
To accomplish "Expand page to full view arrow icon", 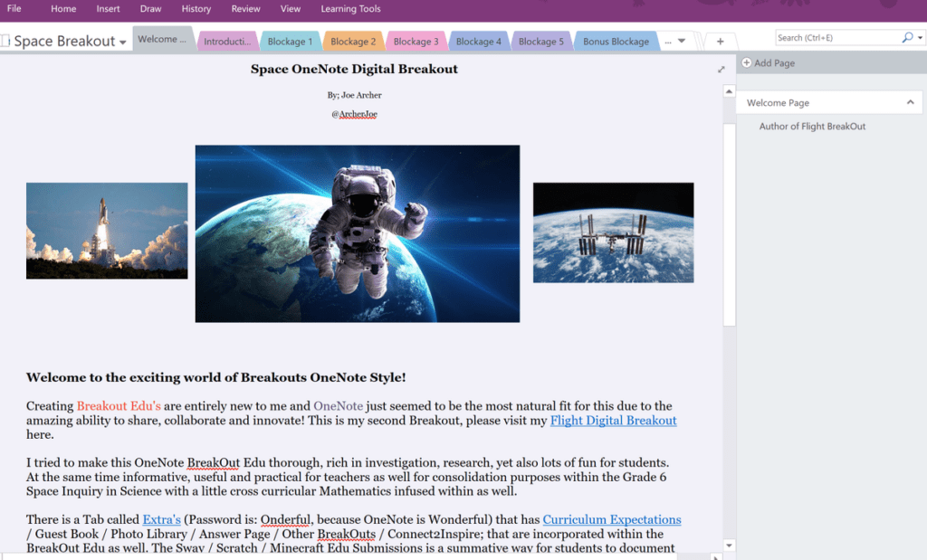I will tap(722, 70).
